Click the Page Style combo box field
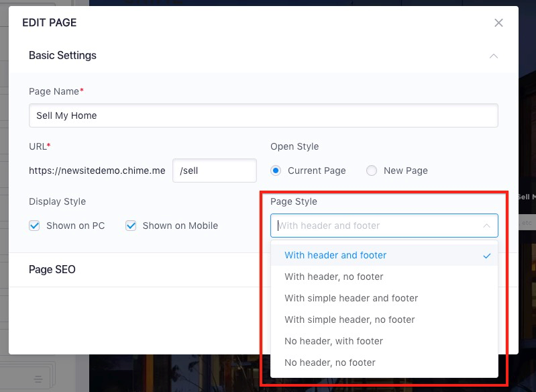 coord(384,226)
